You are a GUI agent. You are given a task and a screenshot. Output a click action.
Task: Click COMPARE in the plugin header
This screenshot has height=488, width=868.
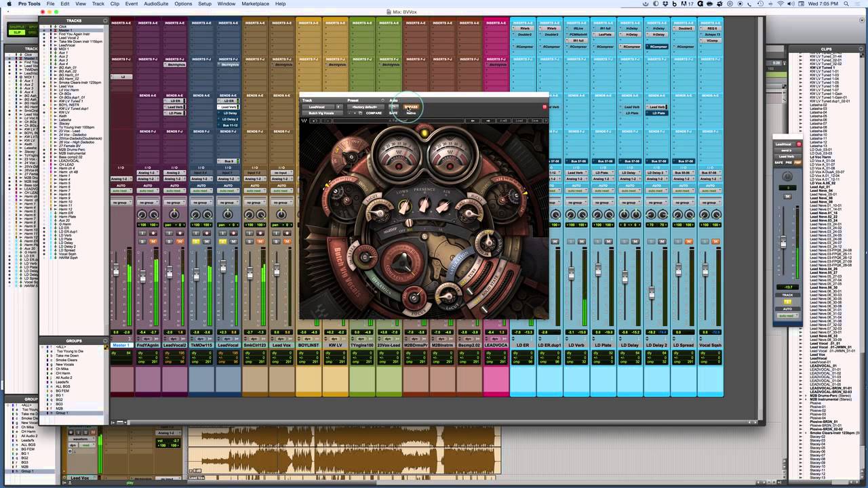[374, 113]
